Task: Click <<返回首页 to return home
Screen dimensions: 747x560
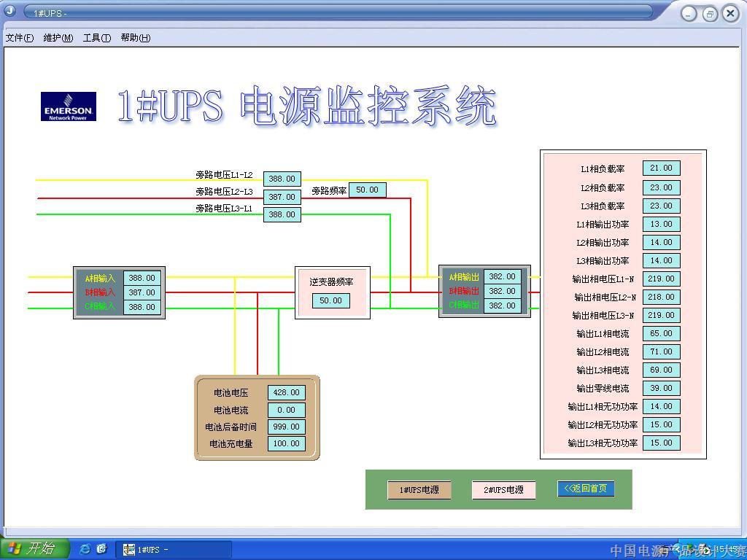Action: click(586, 489)
